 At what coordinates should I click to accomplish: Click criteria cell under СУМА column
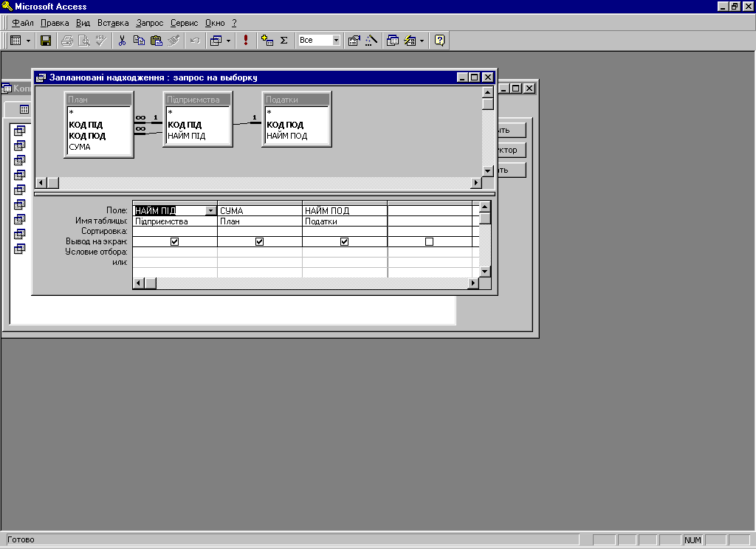pos(260,252)
